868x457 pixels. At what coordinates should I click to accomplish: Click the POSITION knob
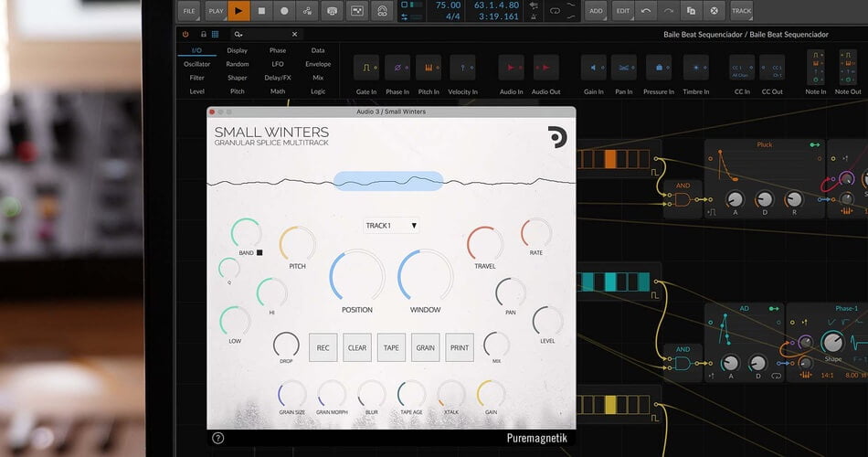tap(357, 276)
